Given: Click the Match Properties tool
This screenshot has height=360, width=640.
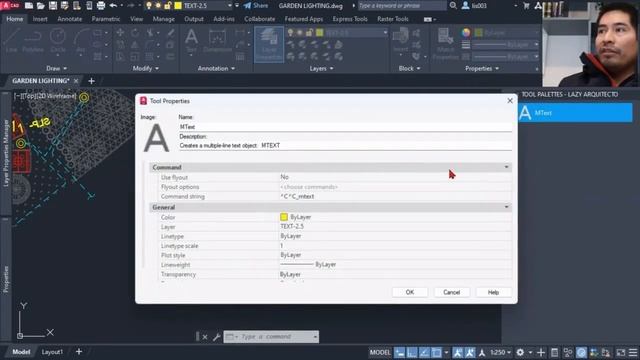Looking at the screenshot, I should [x=445, y=44].
